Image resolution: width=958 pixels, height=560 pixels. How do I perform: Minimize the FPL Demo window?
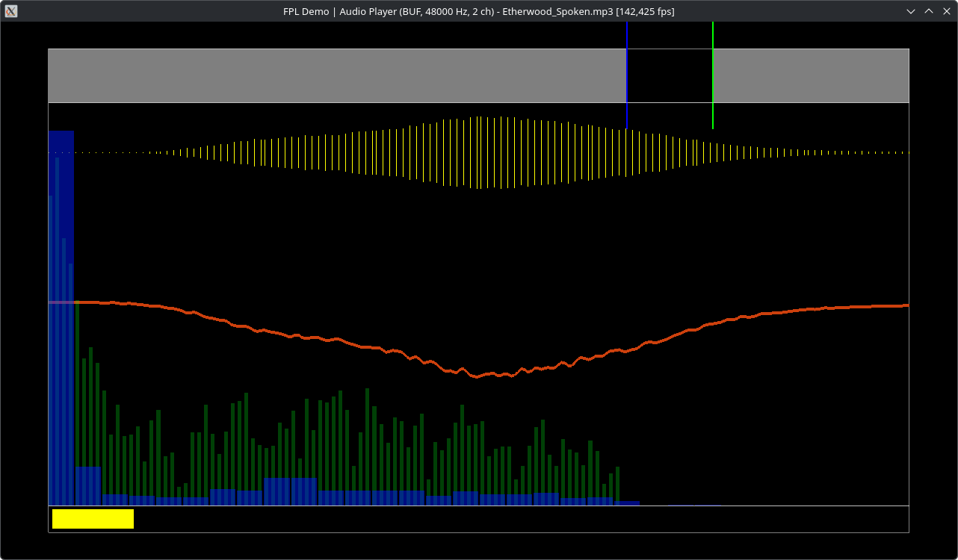click(x=911, y=11)
